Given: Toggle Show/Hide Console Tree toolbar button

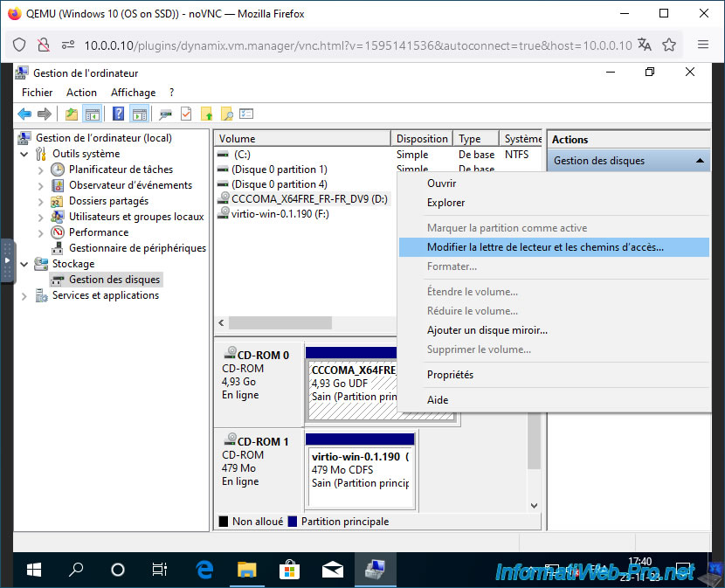Looking at the screenshot, I should tap(92, 114).
